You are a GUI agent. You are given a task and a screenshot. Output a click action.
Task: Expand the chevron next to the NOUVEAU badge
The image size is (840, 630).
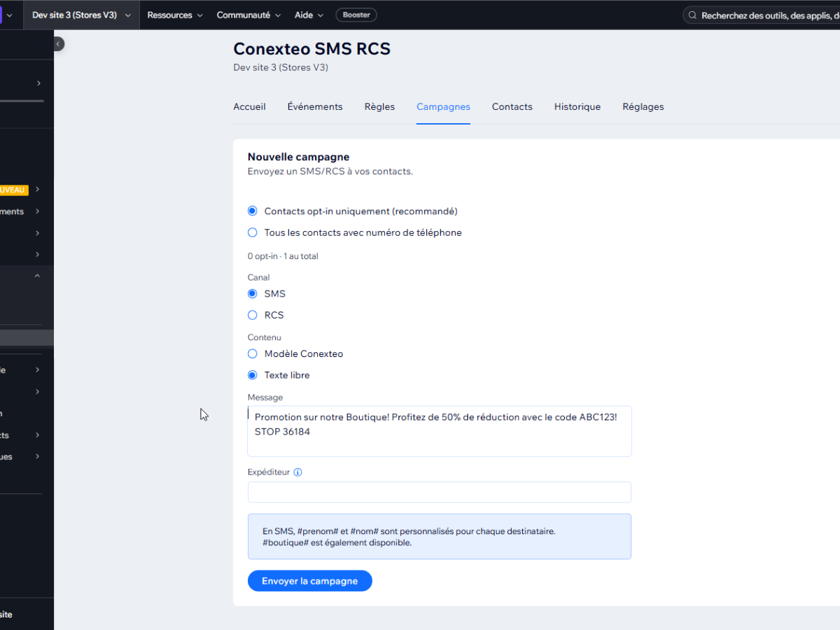click(38, 190)
